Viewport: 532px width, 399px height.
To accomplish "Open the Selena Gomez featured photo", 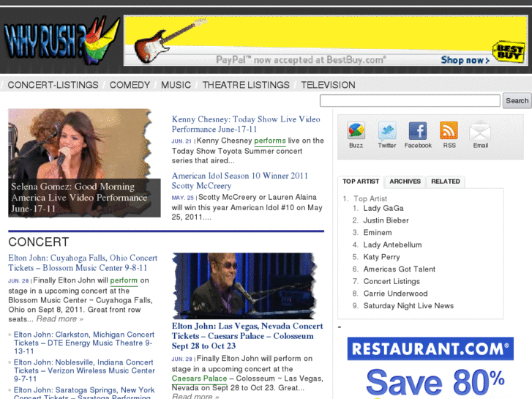I will pyautogui.click(x=84, y=163).
